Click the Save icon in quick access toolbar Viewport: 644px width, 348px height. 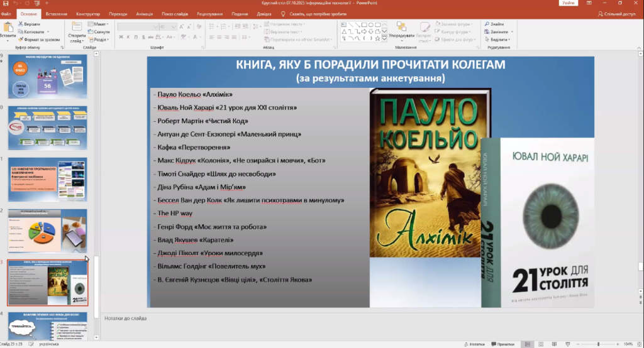point(6,3)
